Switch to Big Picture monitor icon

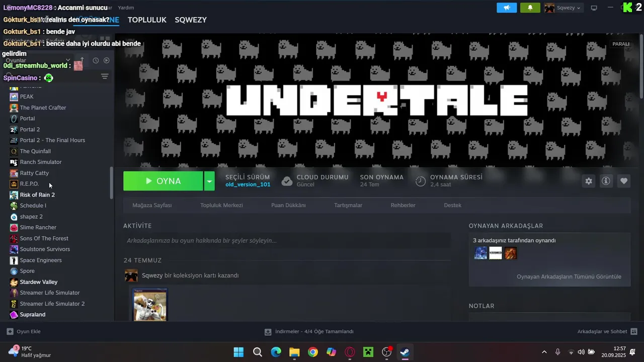(x=594, y=8)
